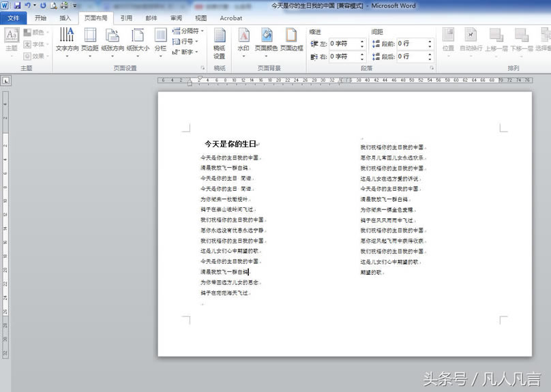The width and height of the screenshot is (551, 392).
Task: Open 稿纸设置 manuscript paper settings
Action: pos(219,43)
